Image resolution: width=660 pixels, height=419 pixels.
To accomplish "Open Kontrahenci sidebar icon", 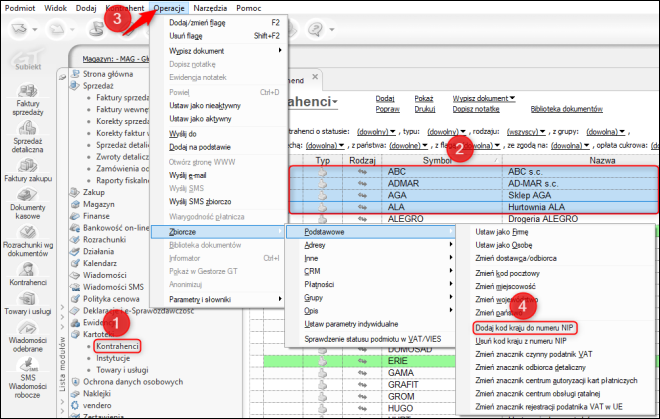I will [x=28, y=274].
